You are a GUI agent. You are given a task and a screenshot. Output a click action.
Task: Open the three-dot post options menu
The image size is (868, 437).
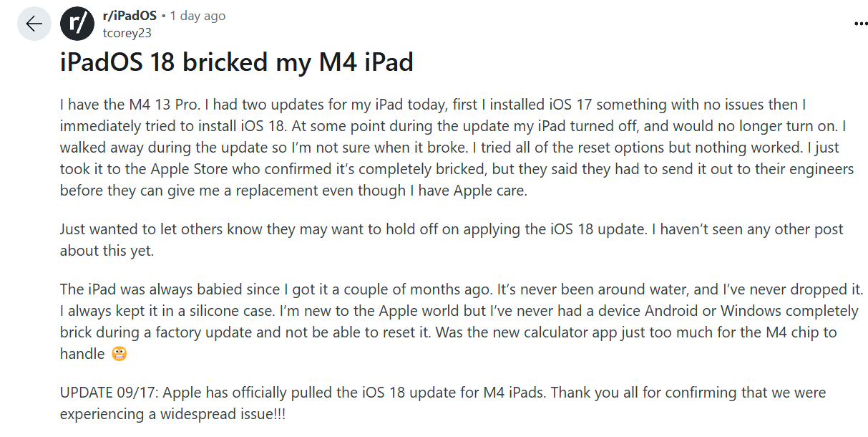pyautogui.click(x=861, y=24)
